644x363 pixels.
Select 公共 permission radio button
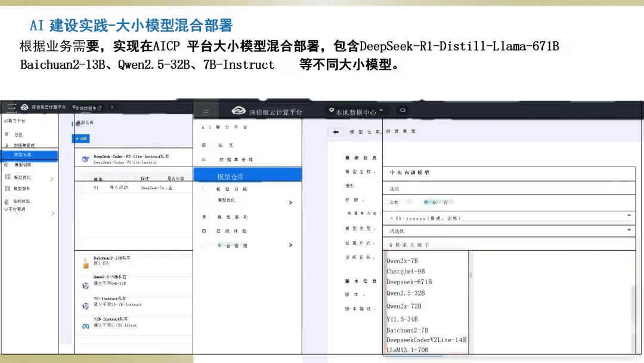click(x=386, y=202)
